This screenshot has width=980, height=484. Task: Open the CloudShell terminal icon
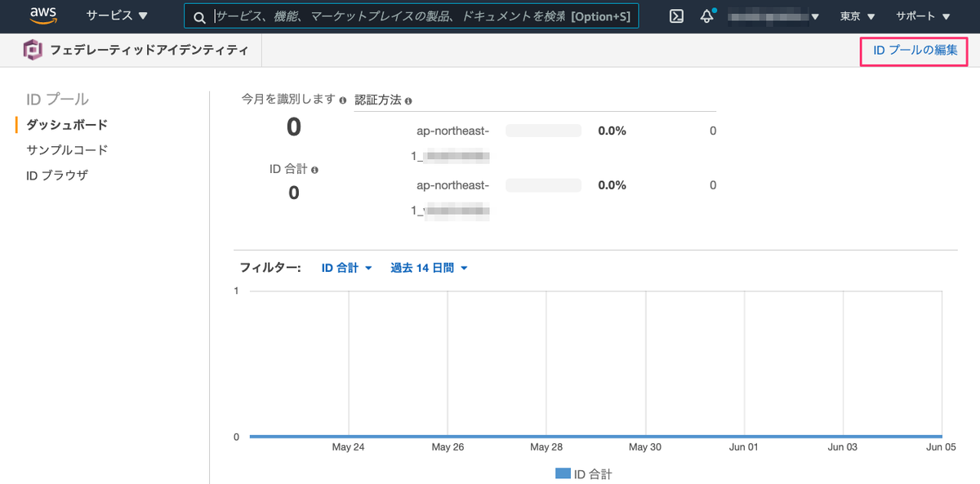(x=675, y=16)
